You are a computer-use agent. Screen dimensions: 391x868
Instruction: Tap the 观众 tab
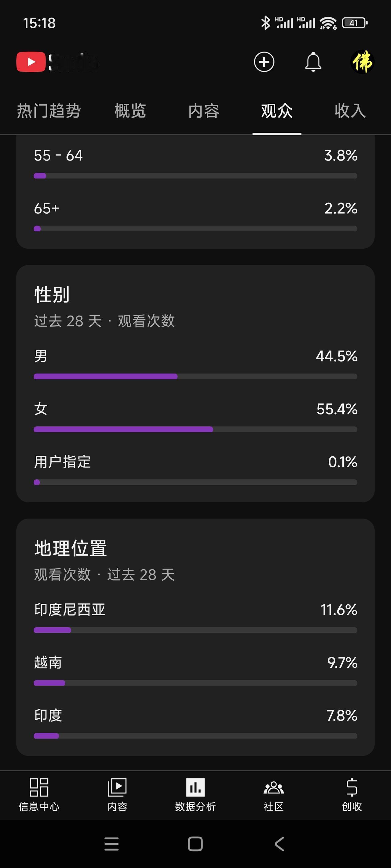pyautogui.click(x=277, y=111)
